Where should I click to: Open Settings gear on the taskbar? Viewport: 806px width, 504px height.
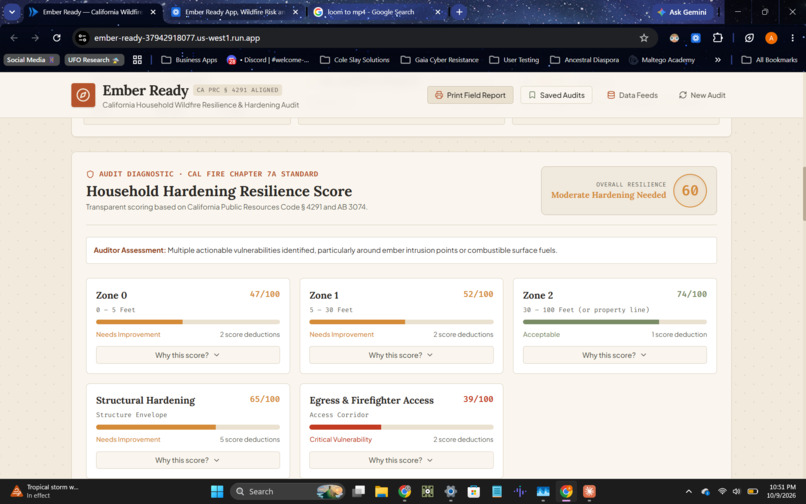pos(450,492)
